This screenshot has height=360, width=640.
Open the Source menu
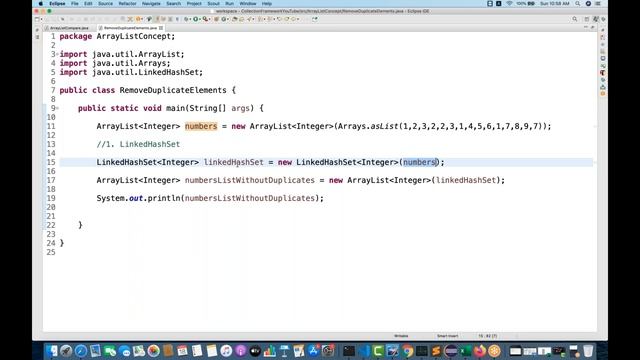coord(105,4)
